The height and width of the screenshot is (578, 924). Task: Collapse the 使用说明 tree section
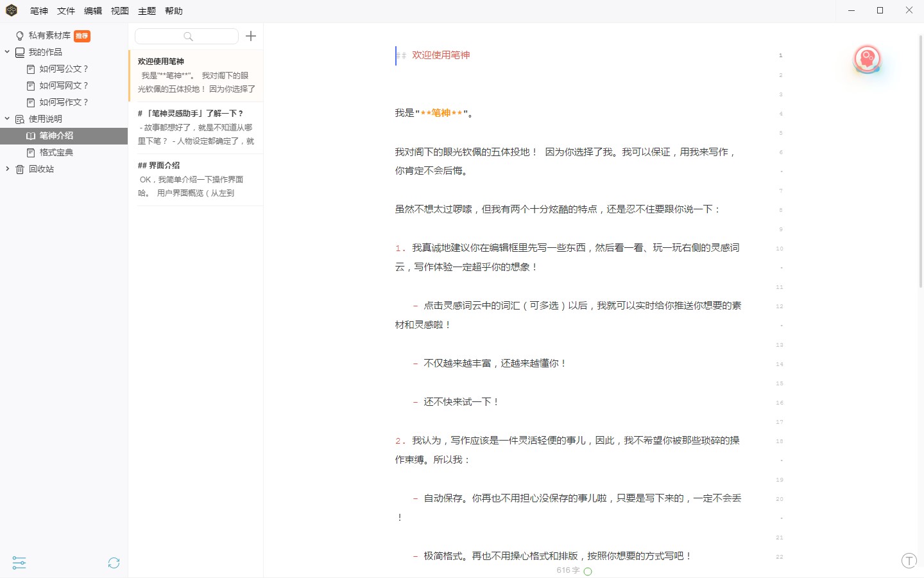[7, 119]
